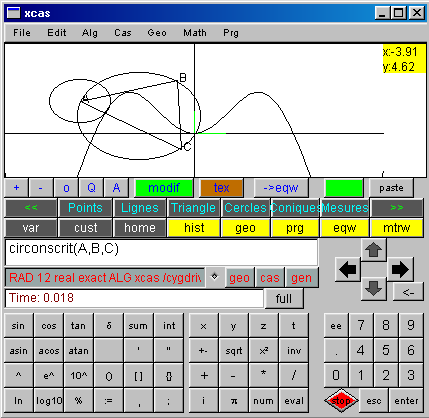Switch to the Cercles tab

point(245,208)
